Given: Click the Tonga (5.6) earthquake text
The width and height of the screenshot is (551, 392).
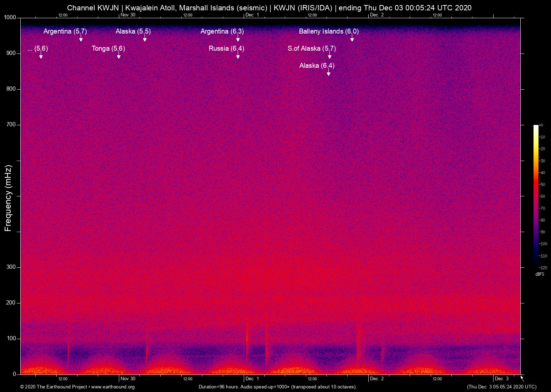Looking at the screenshot, I should [108, 49].
